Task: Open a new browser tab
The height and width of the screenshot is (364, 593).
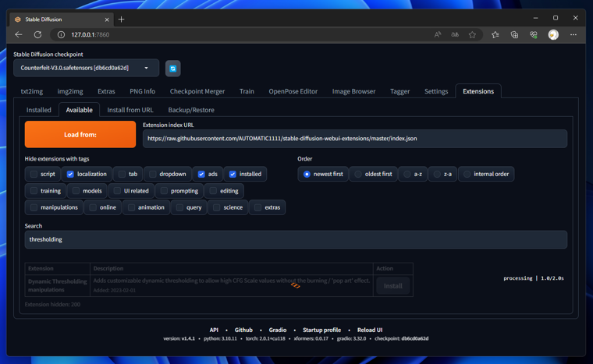Action: (x=121, y=19)
